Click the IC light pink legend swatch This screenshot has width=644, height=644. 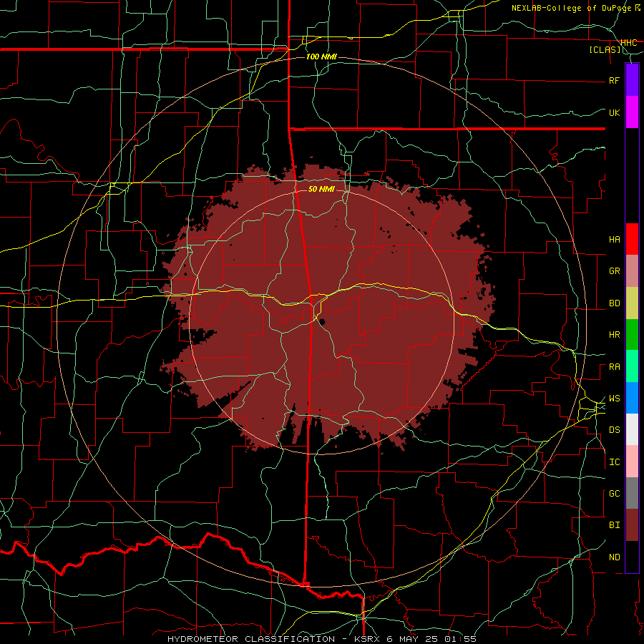(x=632, y=462)
